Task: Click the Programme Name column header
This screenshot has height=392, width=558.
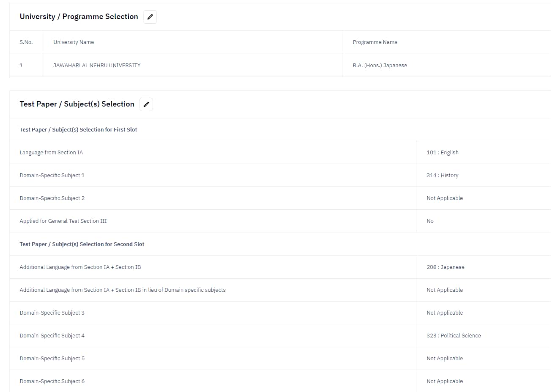Action: tap(375, 42)
